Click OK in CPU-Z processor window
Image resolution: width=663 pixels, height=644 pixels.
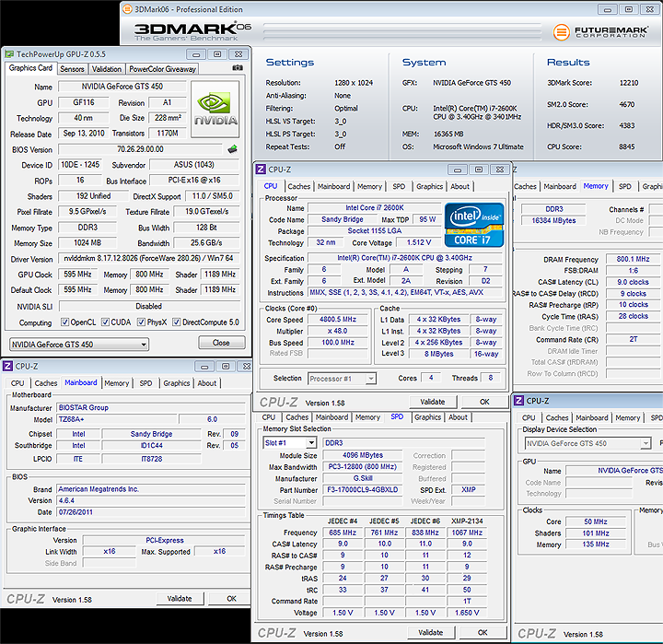(484, 402)
